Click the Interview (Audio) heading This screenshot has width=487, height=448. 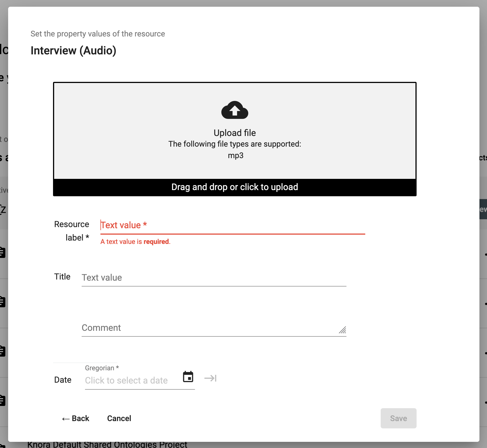tap(73, 51)
